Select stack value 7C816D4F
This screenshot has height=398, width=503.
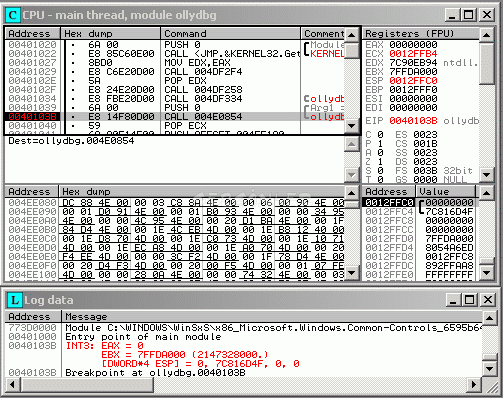point(449,212)
